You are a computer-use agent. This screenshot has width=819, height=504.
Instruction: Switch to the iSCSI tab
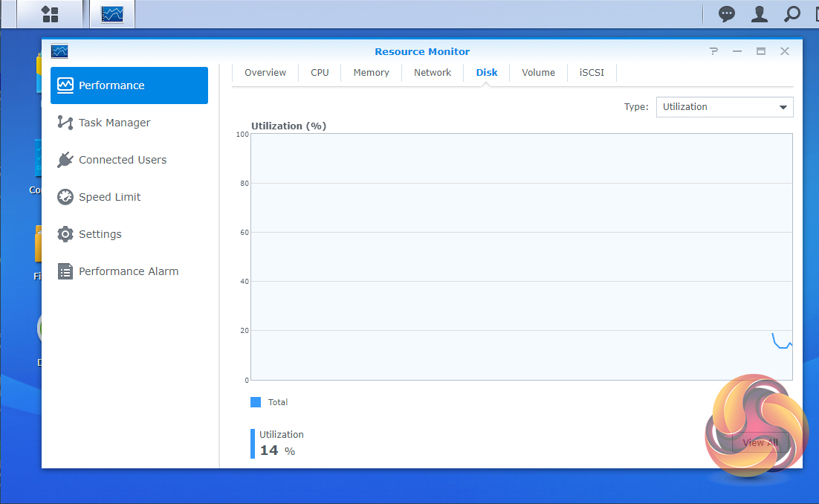(592, 73)
